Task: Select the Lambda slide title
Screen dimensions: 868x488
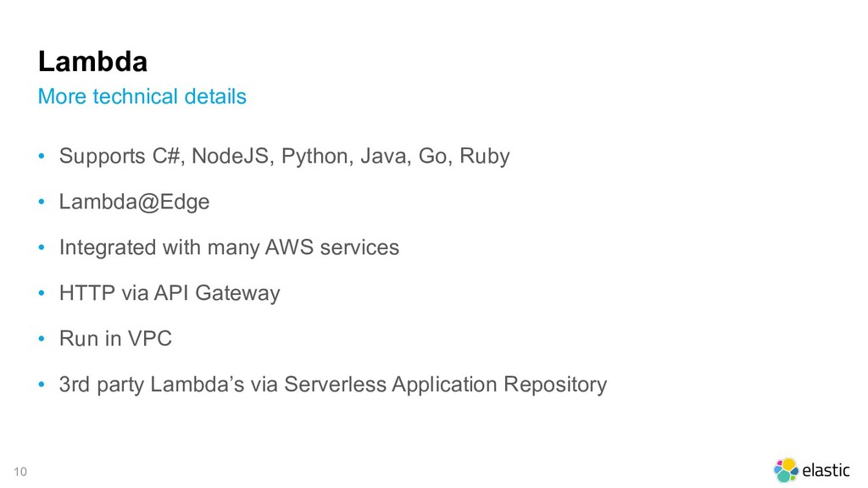Action: point(92,61)
